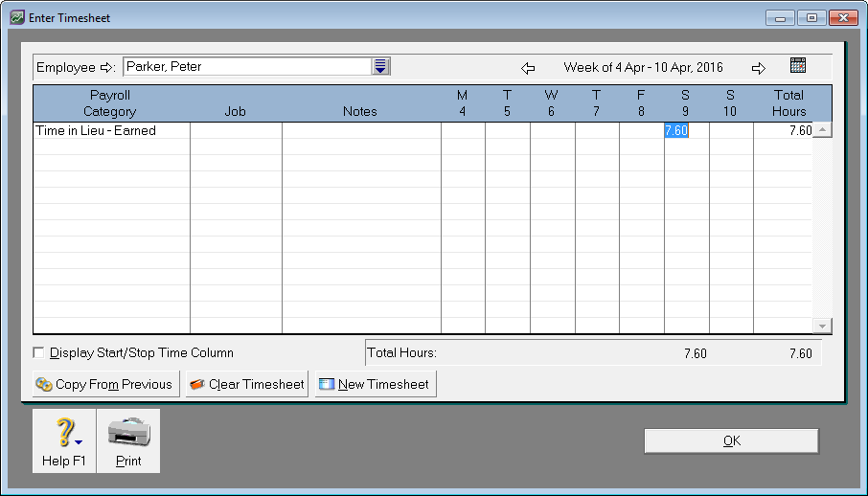Click the Copy From Previous button
Image resolution: width=868 pixels, height=496 pixels.
click(105, 384)
